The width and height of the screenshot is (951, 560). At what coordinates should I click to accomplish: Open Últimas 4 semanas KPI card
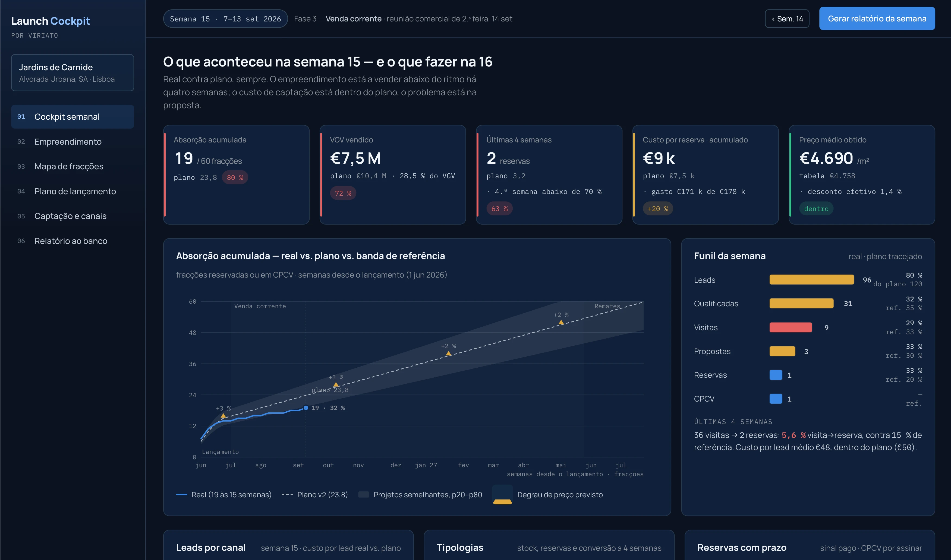(549, 175)
